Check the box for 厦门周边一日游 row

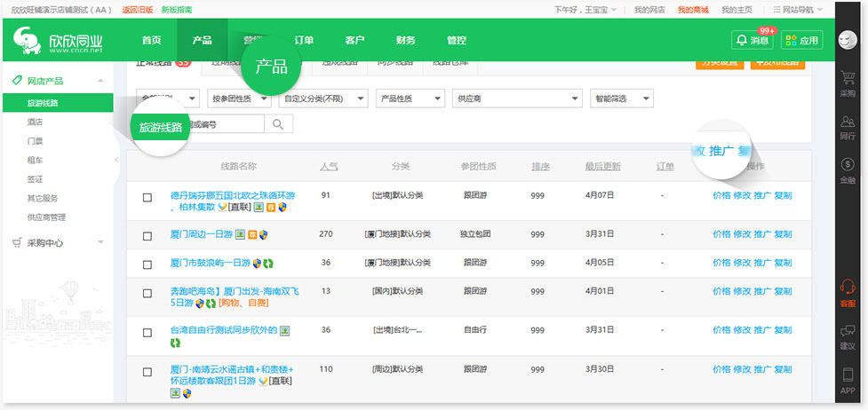147,235
